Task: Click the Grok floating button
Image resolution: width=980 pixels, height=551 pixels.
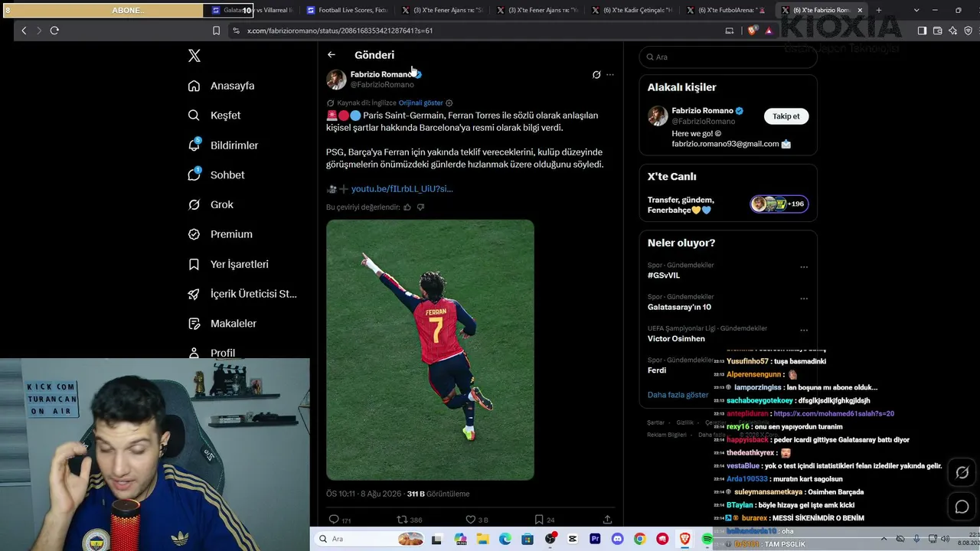Action: point(962,473)
